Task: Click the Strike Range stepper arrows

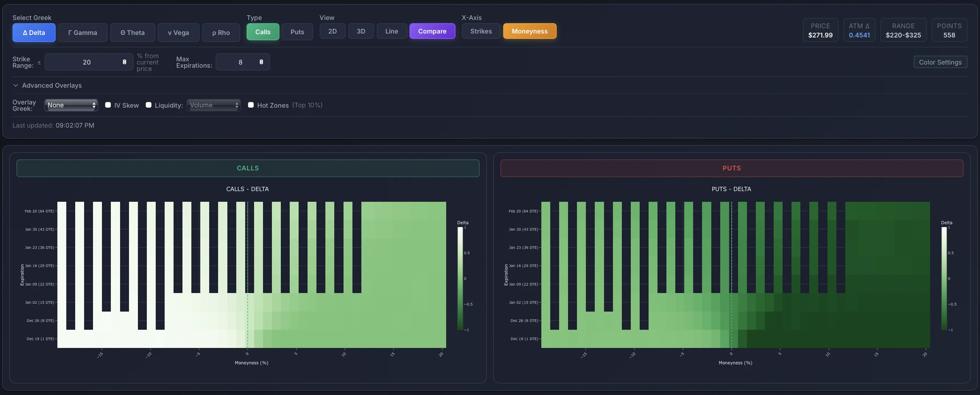Action: point(124,62)
